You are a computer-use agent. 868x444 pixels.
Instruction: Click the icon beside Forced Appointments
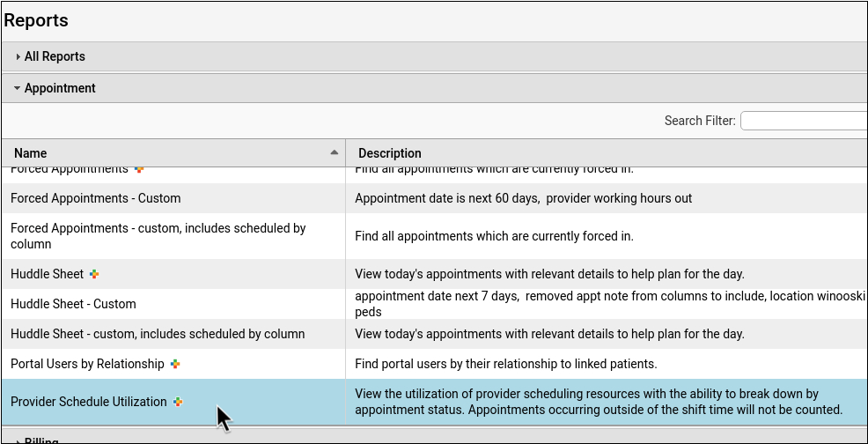139,169
